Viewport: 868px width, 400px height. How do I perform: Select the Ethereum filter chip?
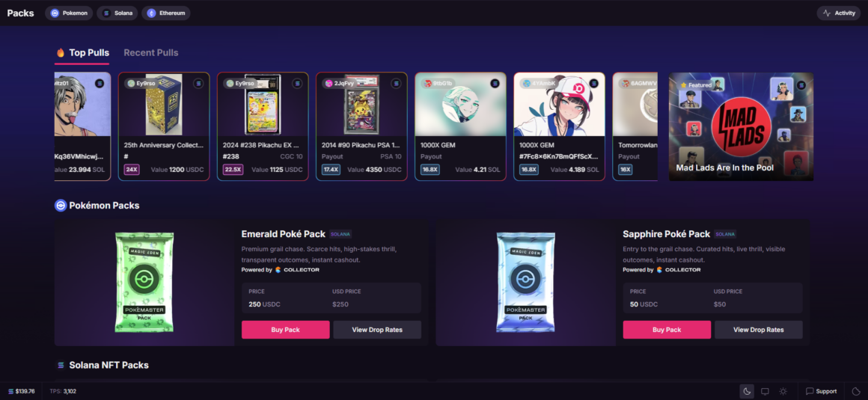(166, 13)
